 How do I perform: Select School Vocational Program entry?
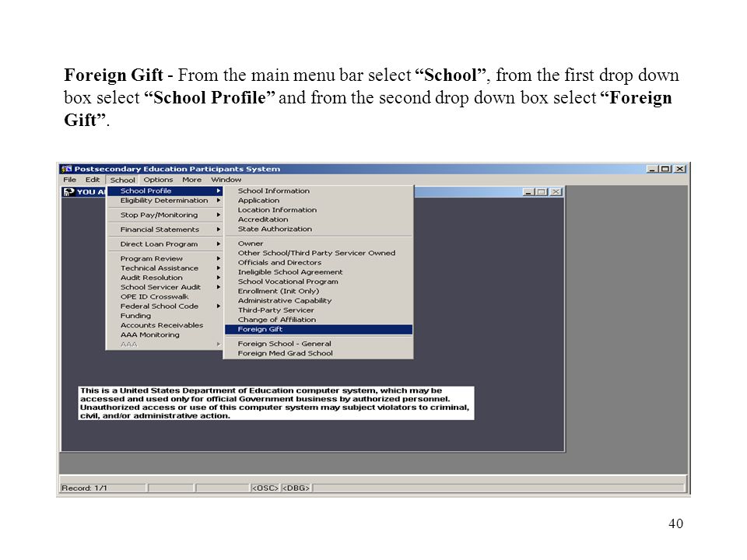[x=318, y=282]
